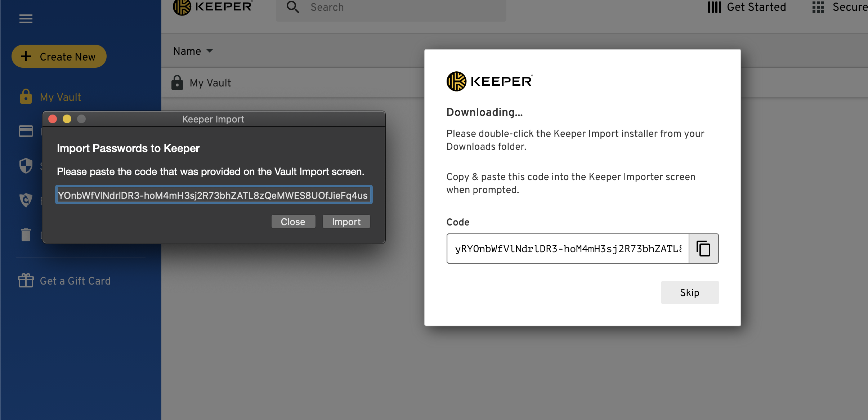
Task: Click the pasted code input field
Action: click(213, 195)
